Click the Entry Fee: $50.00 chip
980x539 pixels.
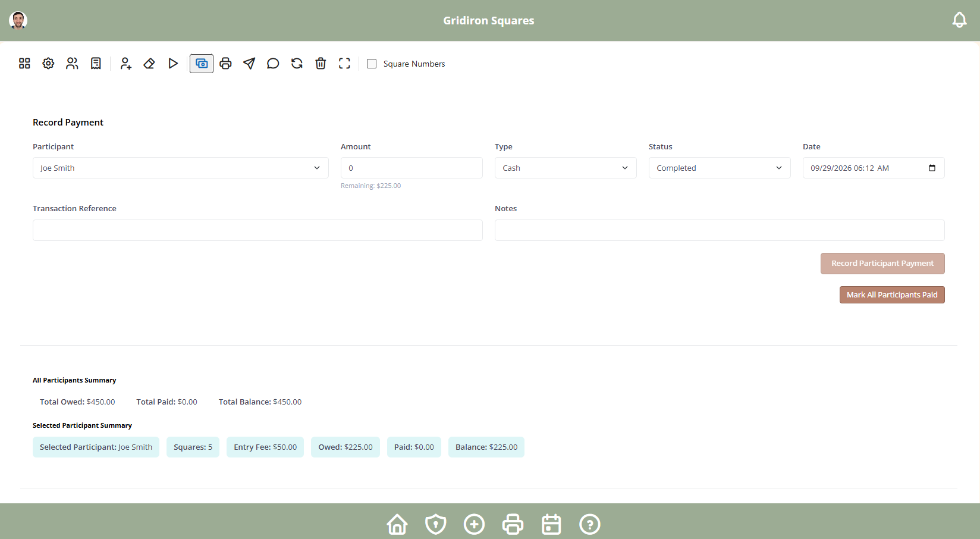[x=265, y=447]
